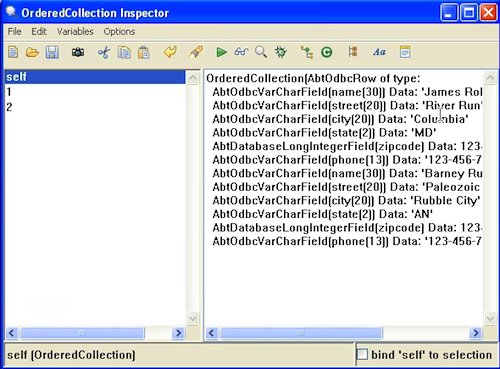The width and height of the screenshot is (500, 369).
Task: Click the Copy toolbar icon
Action: 124,52
